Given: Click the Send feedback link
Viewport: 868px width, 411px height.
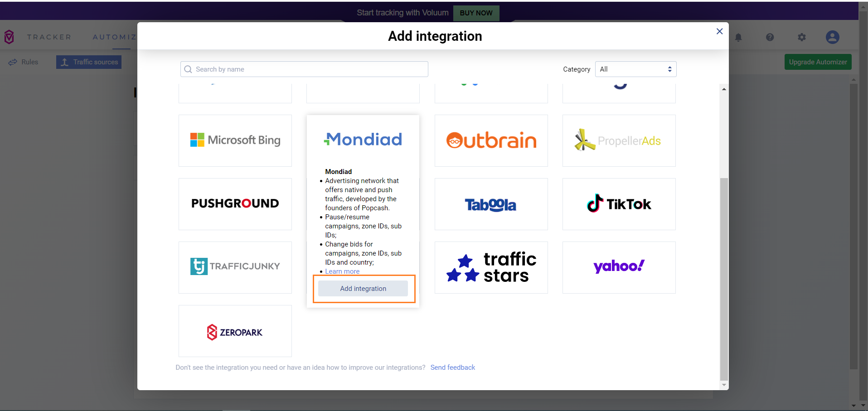Looking at the screenshot, I should (x=452, y=367).
